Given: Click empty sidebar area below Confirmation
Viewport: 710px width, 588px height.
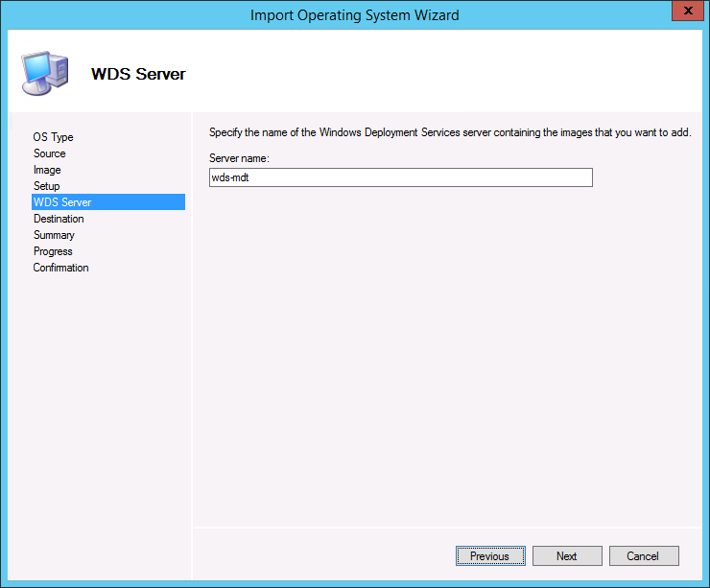Looking at the screenshot, I should (106, 403).
